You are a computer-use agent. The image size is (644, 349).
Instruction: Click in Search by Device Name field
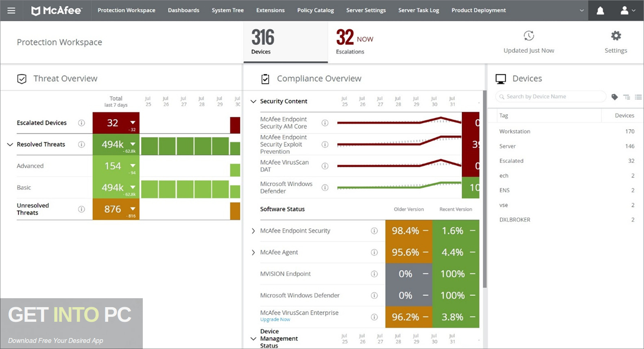(551, 97)
